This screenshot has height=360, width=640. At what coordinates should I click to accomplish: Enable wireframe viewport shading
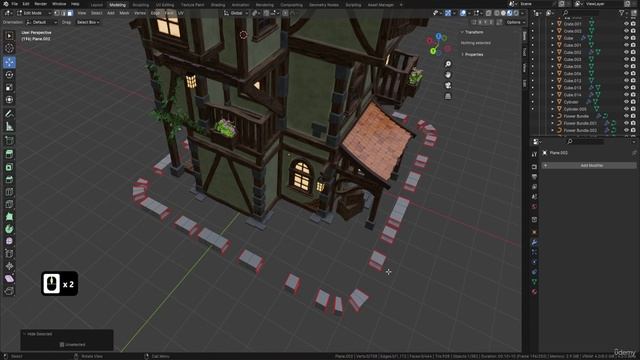497,13
